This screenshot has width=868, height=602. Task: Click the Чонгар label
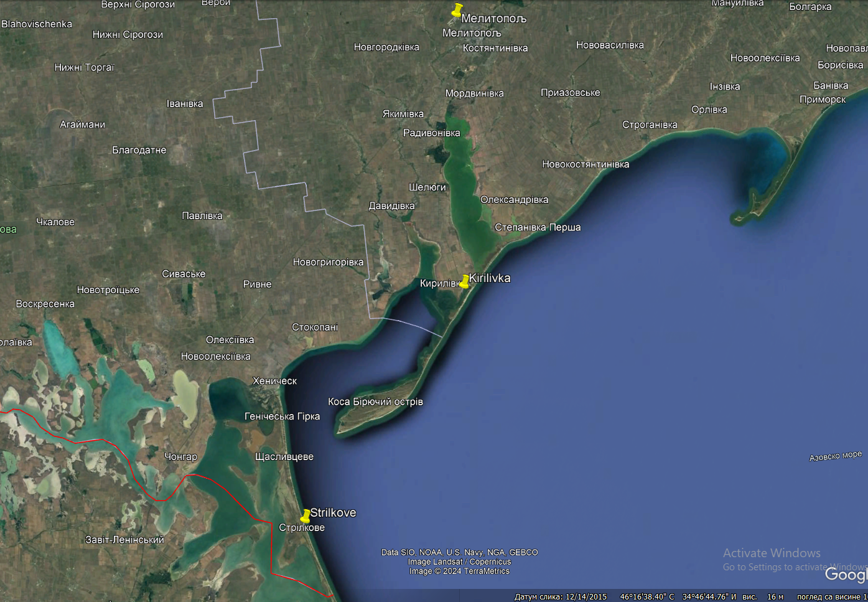(180, 456)
